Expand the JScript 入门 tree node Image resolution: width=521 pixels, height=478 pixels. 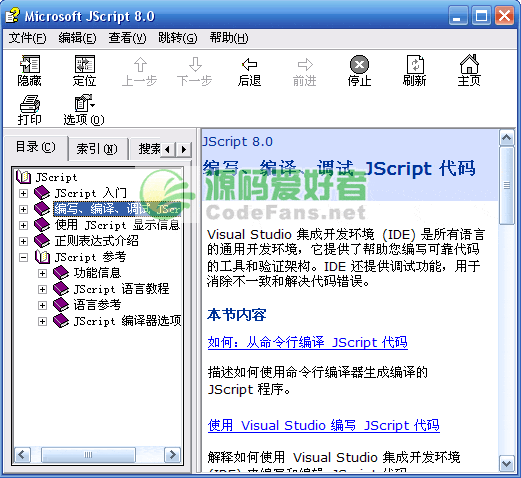coord(23,193)
